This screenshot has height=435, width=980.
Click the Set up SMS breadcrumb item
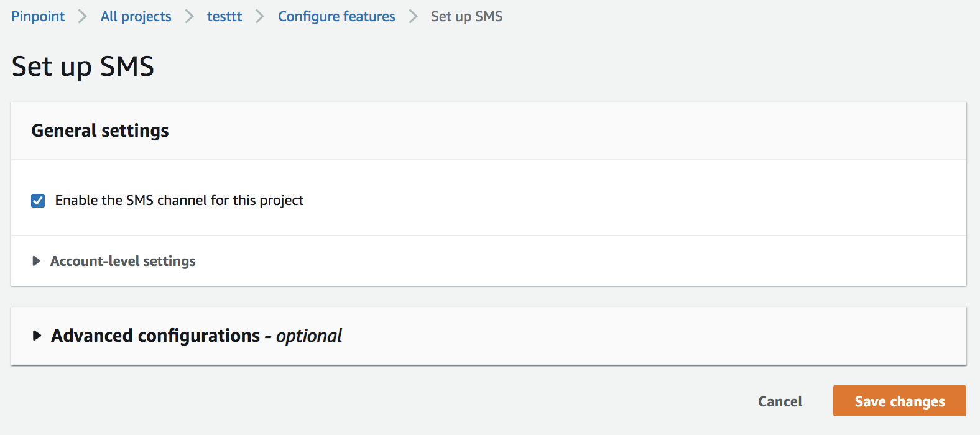pyautogui.click(x=466, y=17)
